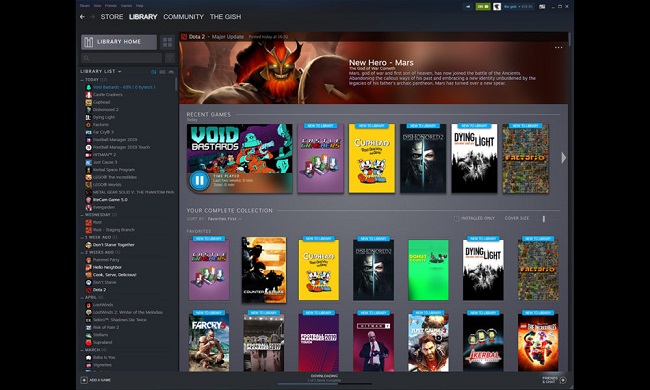The image size is (650, 390).
Task: Click Add a Game link
Action: (100, 380)
